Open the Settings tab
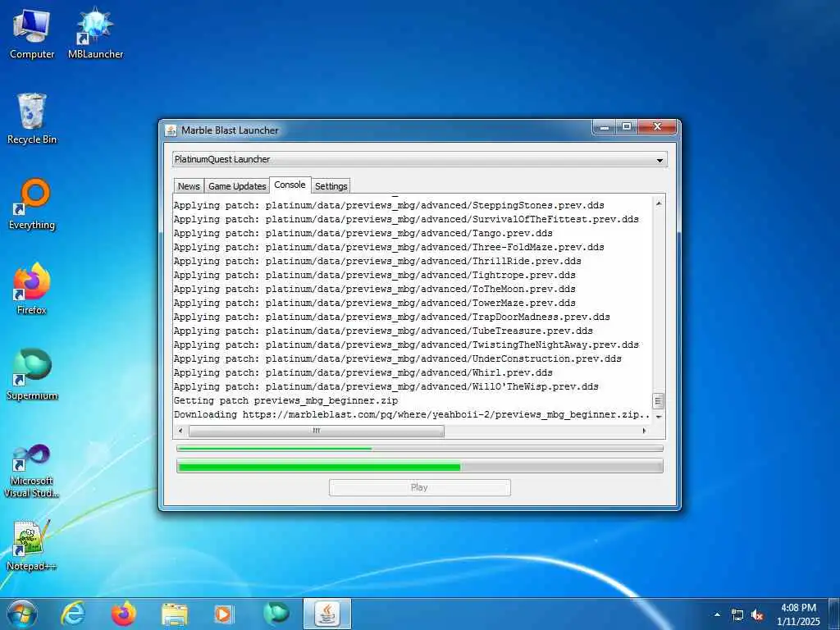The width and height of the screenshot is (840, 630). [x=331, y=186]
